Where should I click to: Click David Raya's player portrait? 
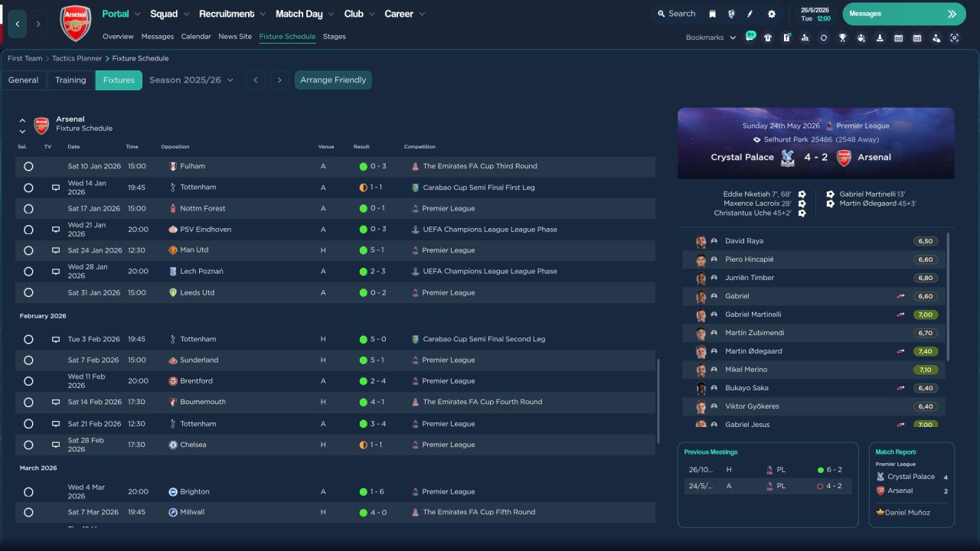[701, 241]
